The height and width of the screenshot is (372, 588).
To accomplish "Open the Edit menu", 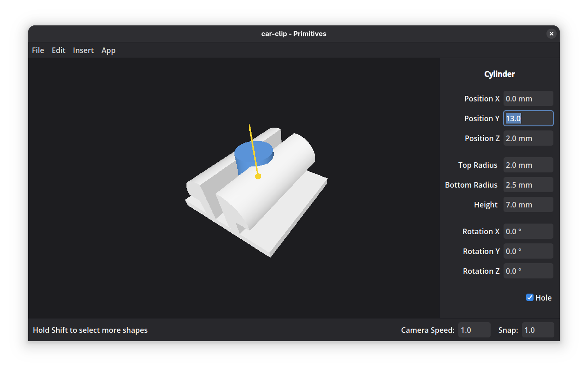I will point(58,50).
